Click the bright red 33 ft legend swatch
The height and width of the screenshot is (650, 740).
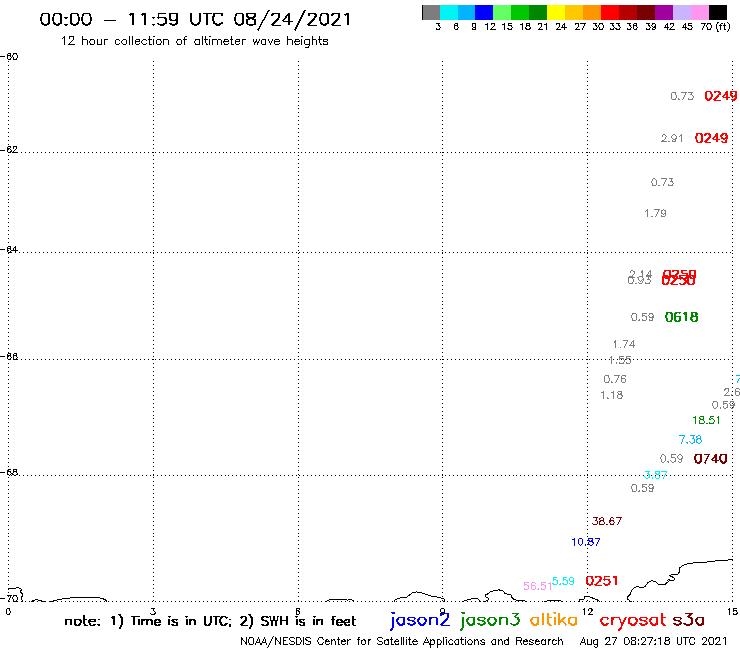tap(610, 12)
